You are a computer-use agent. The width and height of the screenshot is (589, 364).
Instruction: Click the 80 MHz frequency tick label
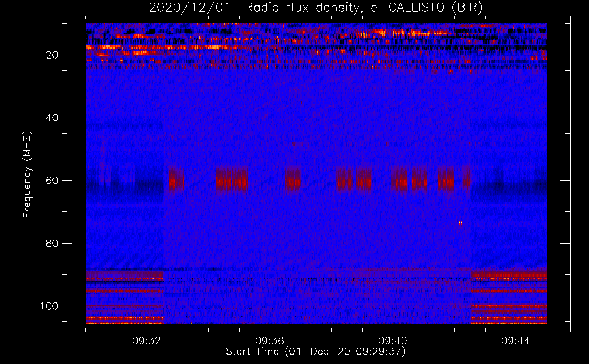(x=52, y=243)
